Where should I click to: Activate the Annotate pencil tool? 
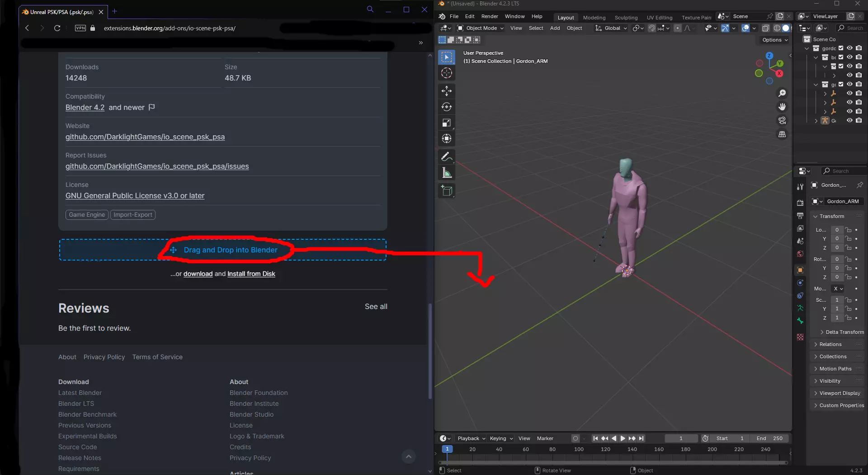tap(447, 157)
